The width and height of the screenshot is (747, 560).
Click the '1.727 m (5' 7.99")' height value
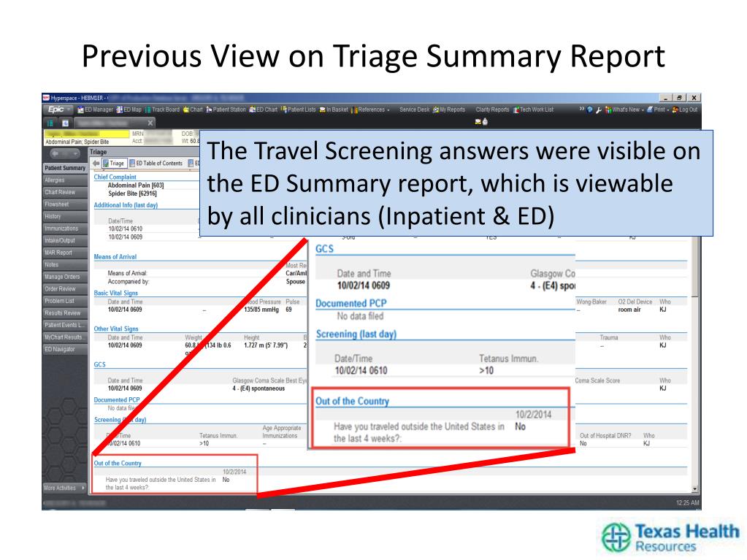tap(266, 345)
